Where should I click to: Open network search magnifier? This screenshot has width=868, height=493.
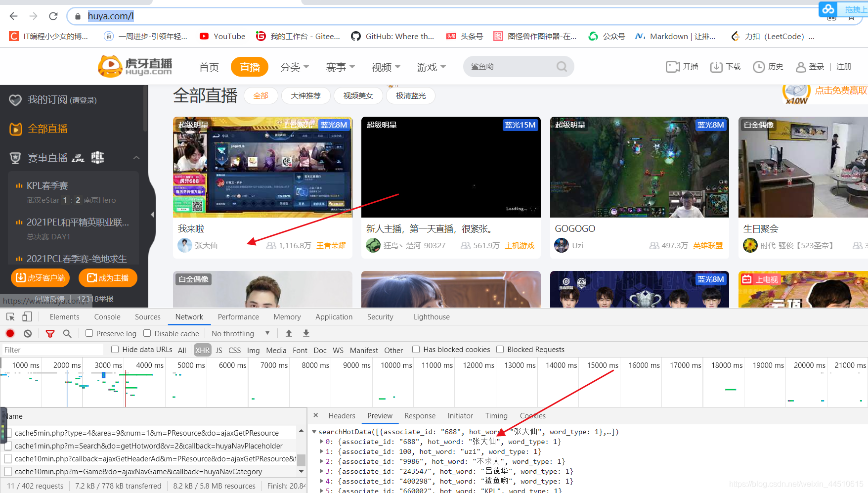tap(67, 334)
